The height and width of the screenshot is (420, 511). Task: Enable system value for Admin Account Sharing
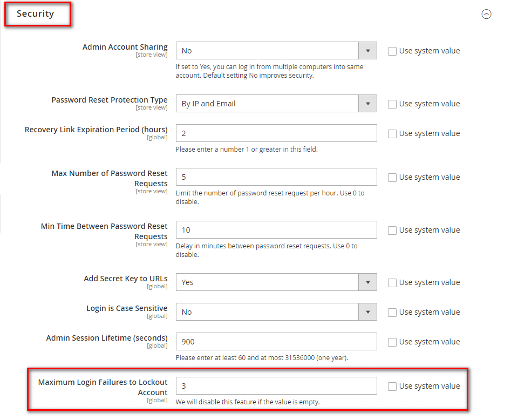click(392, 51)
